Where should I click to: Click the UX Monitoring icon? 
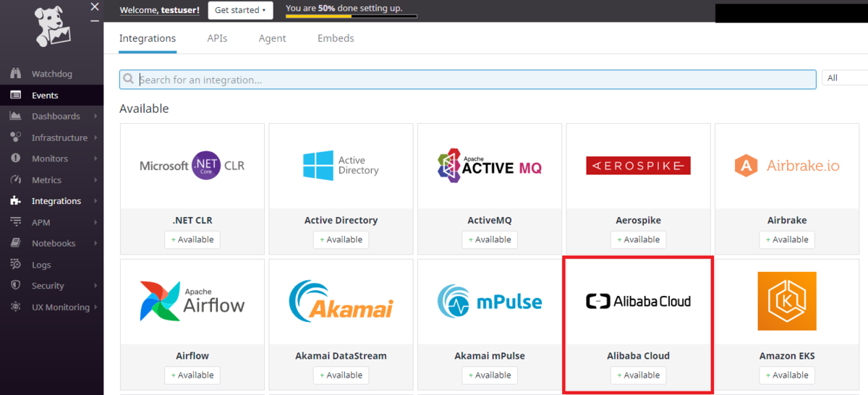point(15,307)
